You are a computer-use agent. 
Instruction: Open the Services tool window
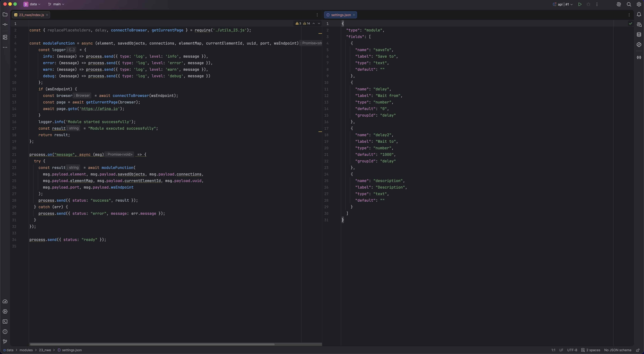(x=5, y=312)
